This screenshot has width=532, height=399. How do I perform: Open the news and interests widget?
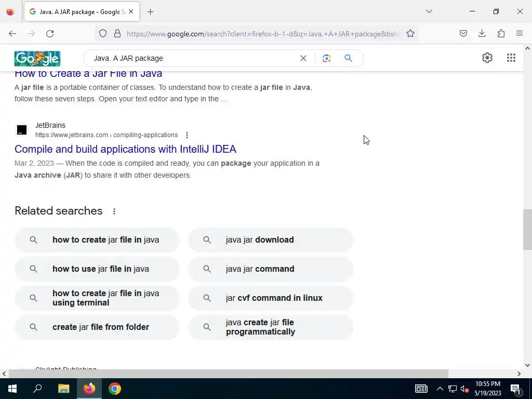421,389
